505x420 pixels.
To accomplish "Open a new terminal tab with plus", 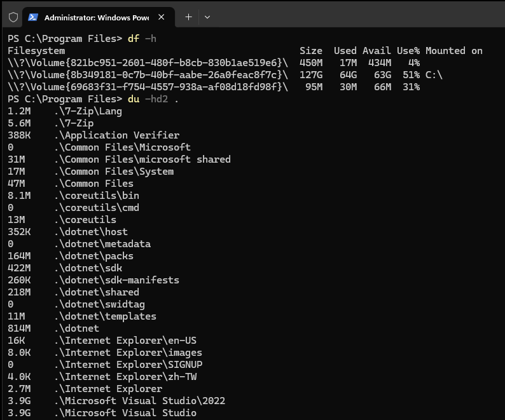I will 188,17.
